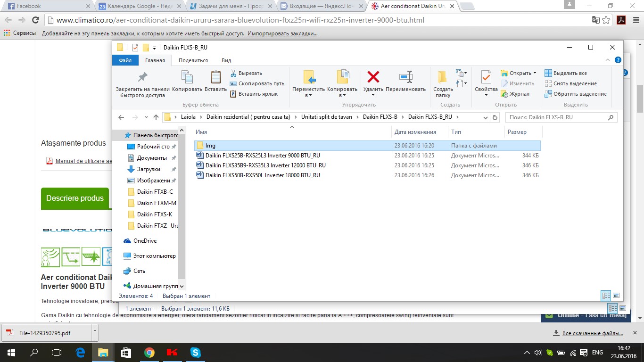Open Daikin FTXS-K folder in sidebar
Screen dimensions: 644x362
(x=154, y=214)
